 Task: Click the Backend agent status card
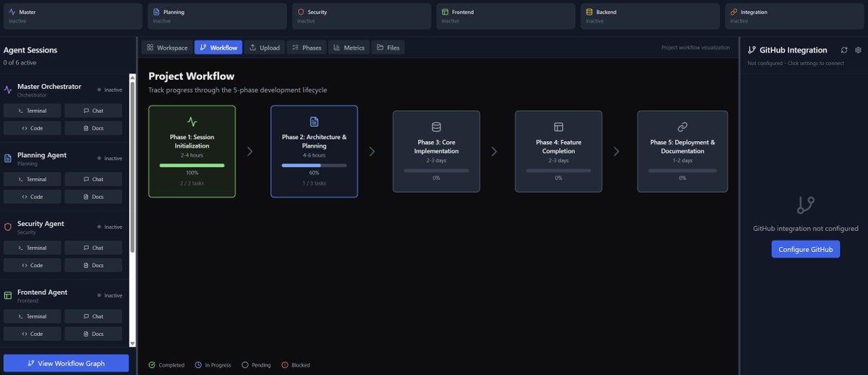650,16
